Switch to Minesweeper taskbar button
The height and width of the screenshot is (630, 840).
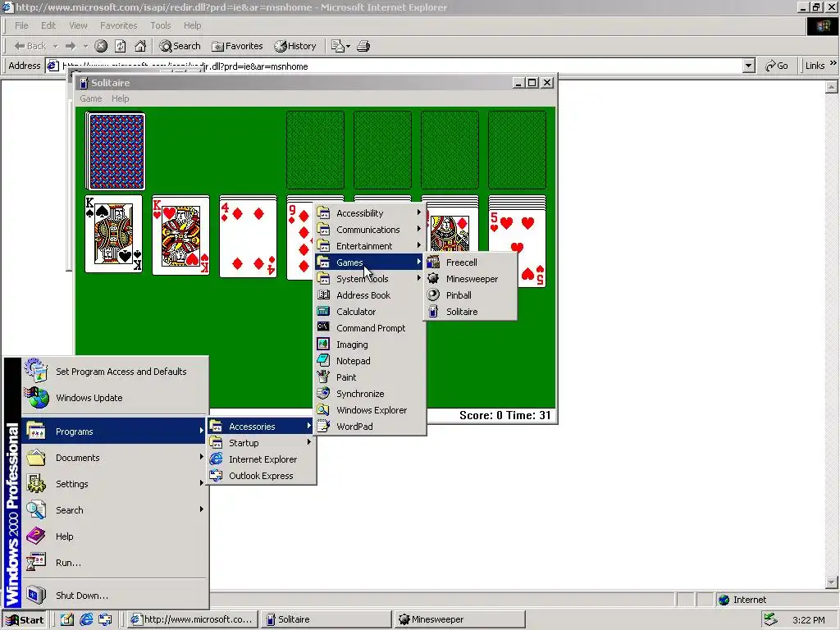click(x=461, y=620)
